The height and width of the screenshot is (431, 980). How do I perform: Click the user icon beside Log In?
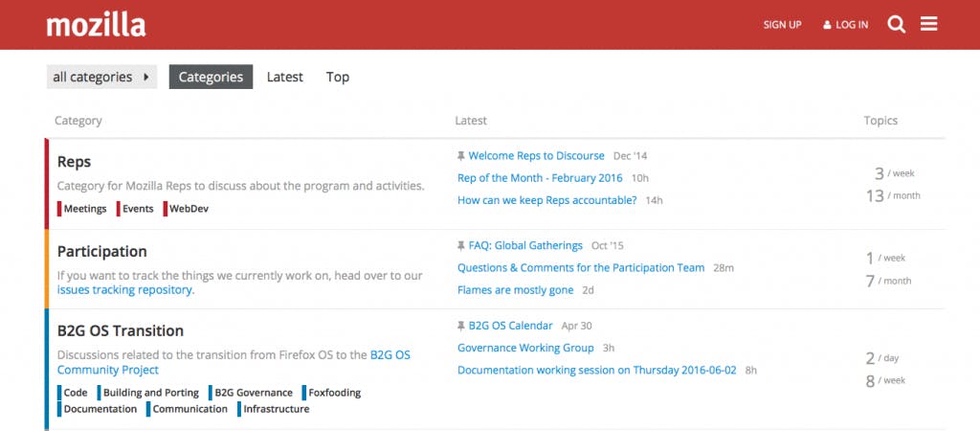(x=827, y=25)
